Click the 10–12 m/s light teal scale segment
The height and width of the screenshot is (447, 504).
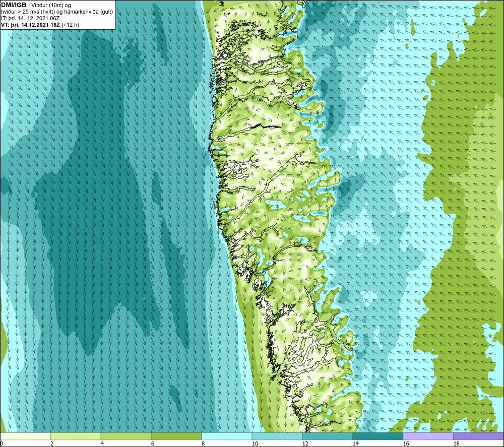coord(277,436)
